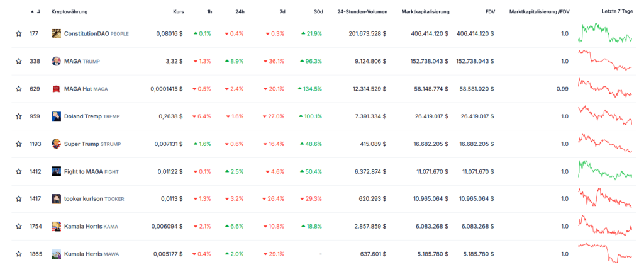
Task: Favorite Fight to MAGA with its star
Action: 18,171
